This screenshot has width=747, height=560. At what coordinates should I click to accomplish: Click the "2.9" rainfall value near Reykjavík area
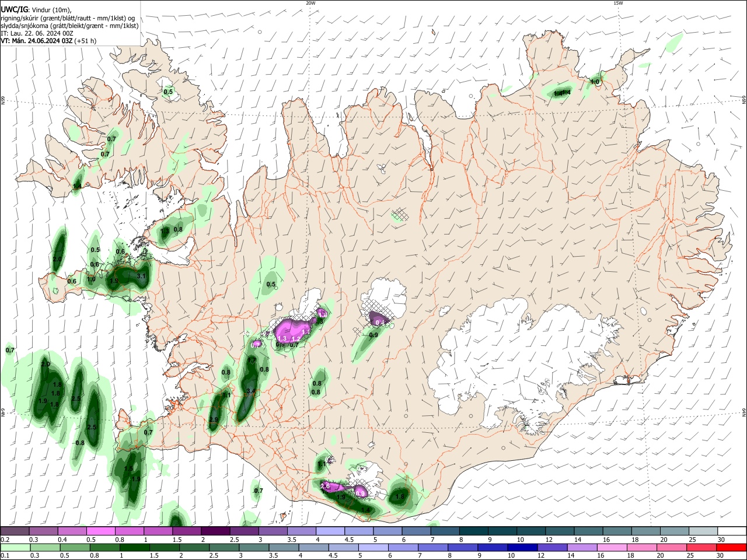[214, 420]
